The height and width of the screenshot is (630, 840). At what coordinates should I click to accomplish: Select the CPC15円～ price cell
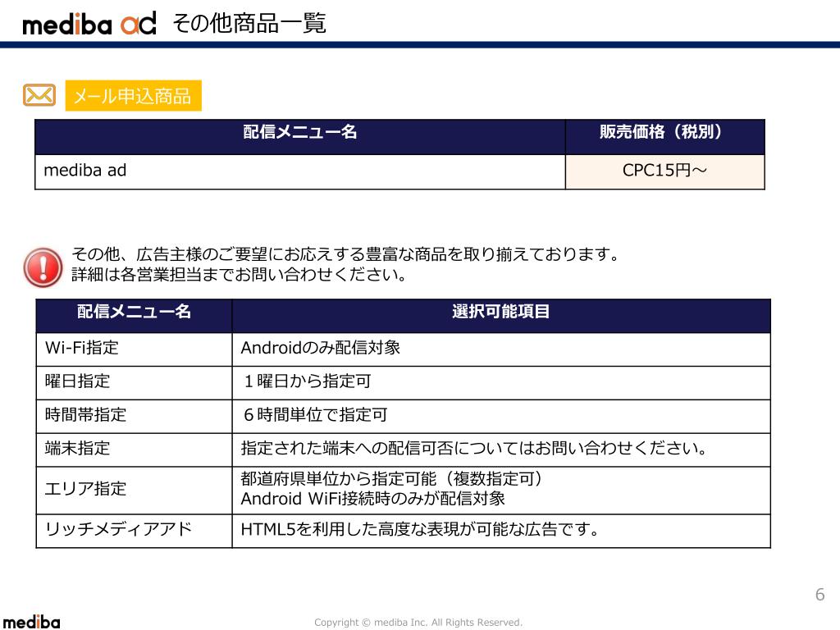(664, 171)
